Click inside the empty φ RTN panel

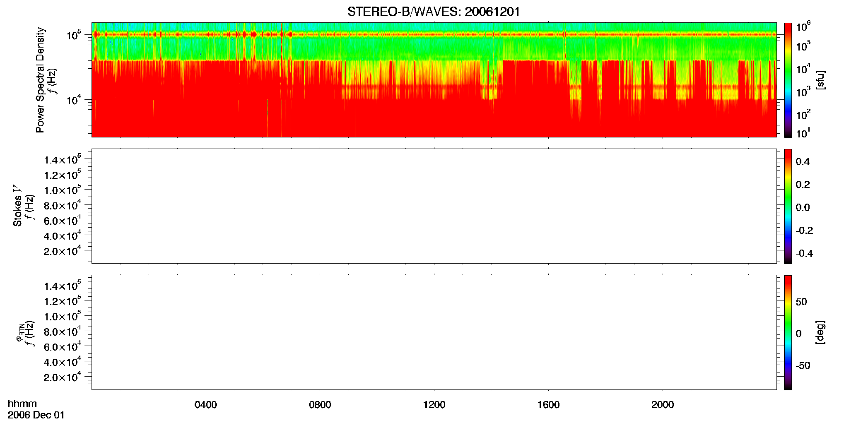point(434,332)
